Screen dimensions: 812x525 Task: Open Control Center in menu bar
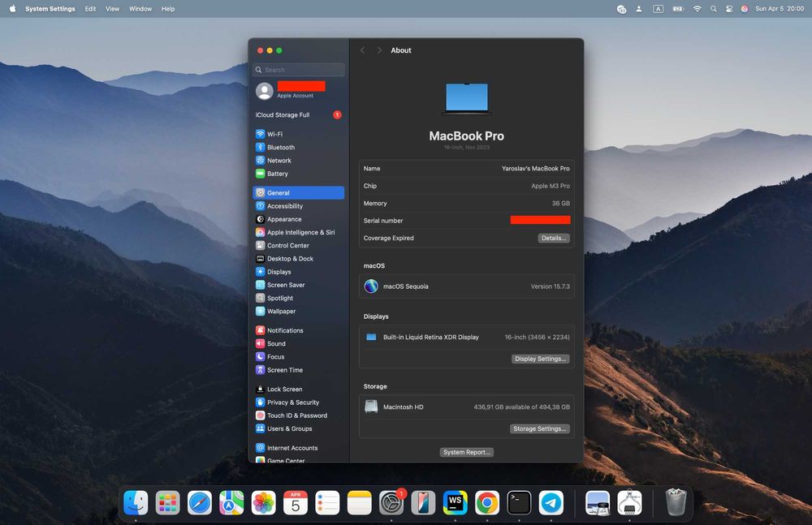(x=729, y=9)
